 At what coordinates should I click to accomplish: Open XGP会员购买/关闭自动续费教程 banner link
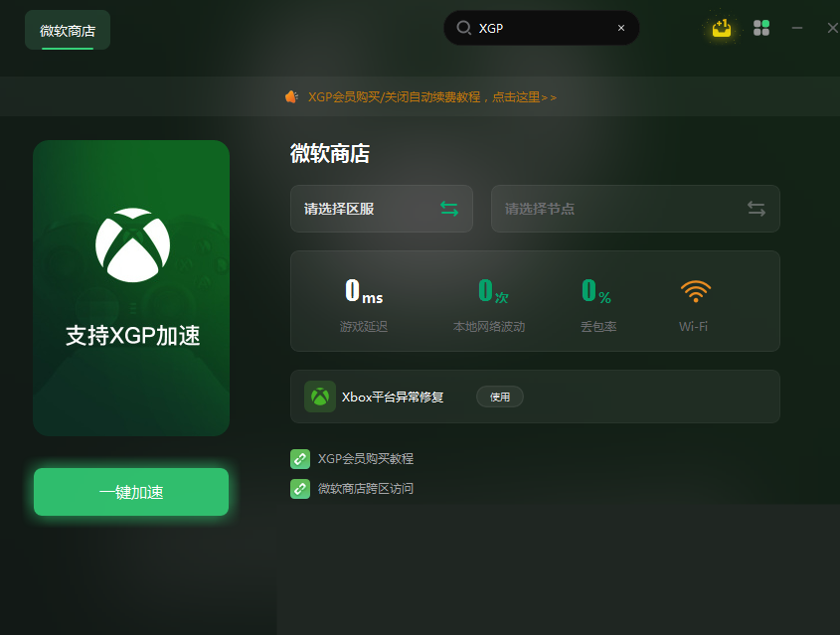[x=431, y=97]
